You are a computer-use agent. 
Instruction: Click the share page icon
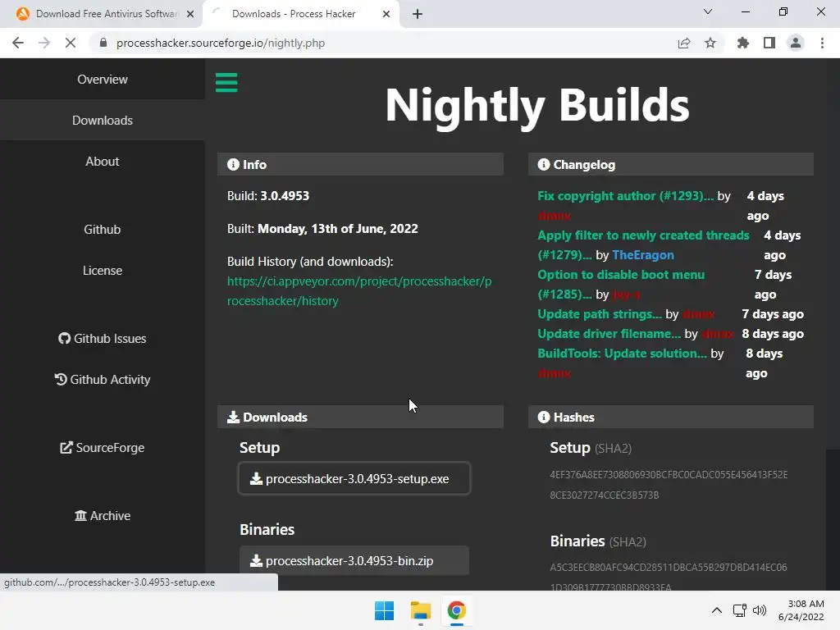pos(684,43)
